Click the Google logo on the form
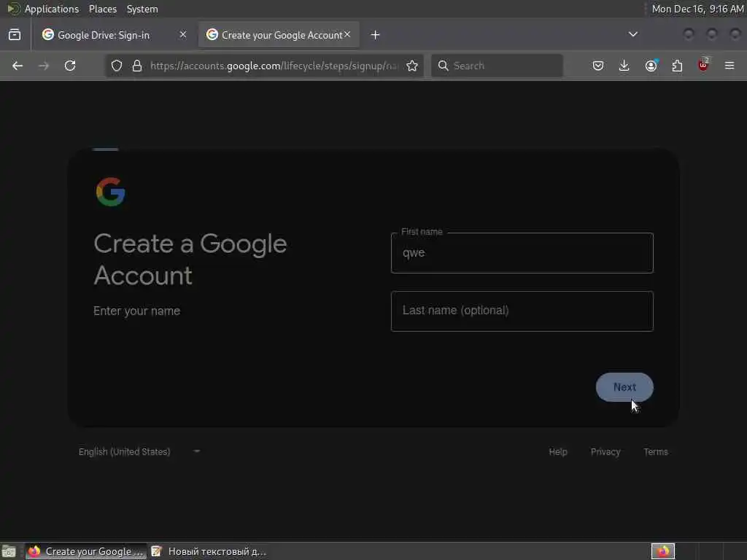Screen dimensions: 747x560 (x=111, y=192)
